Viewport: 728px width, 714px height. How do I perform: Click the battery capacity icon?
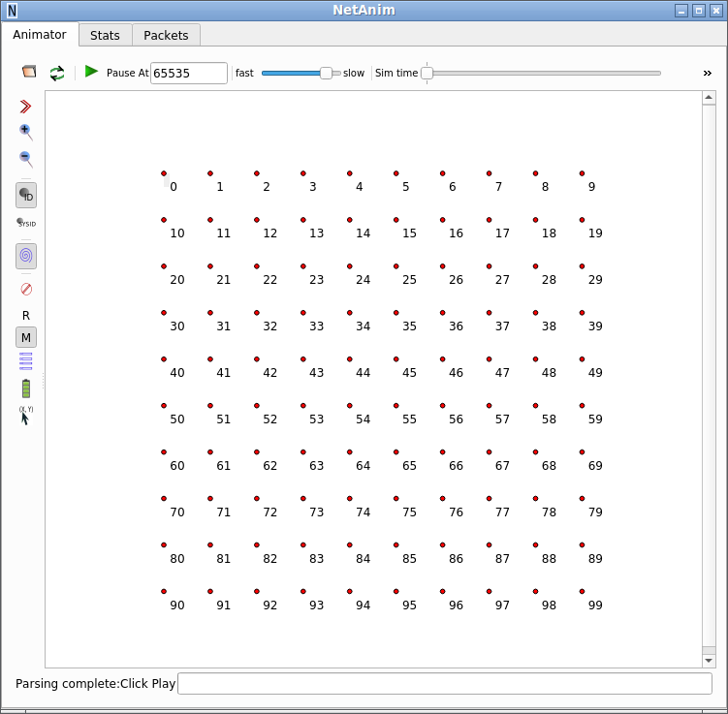26,388
